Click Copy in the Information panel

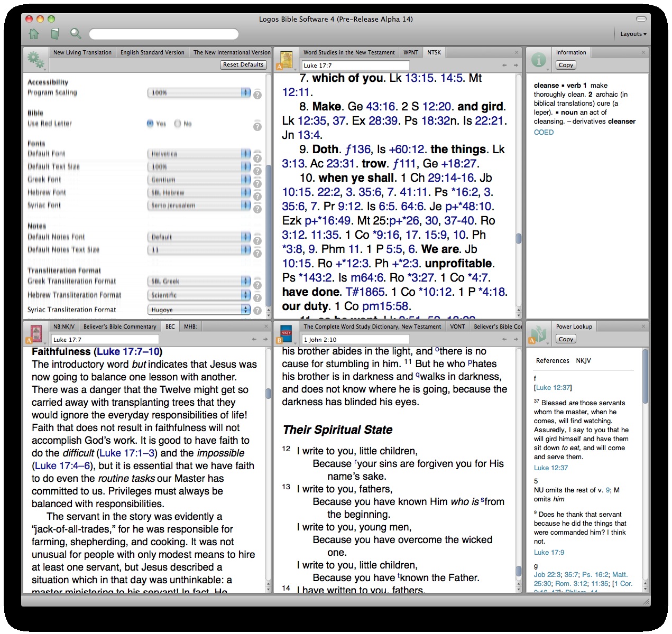point(566,65)
